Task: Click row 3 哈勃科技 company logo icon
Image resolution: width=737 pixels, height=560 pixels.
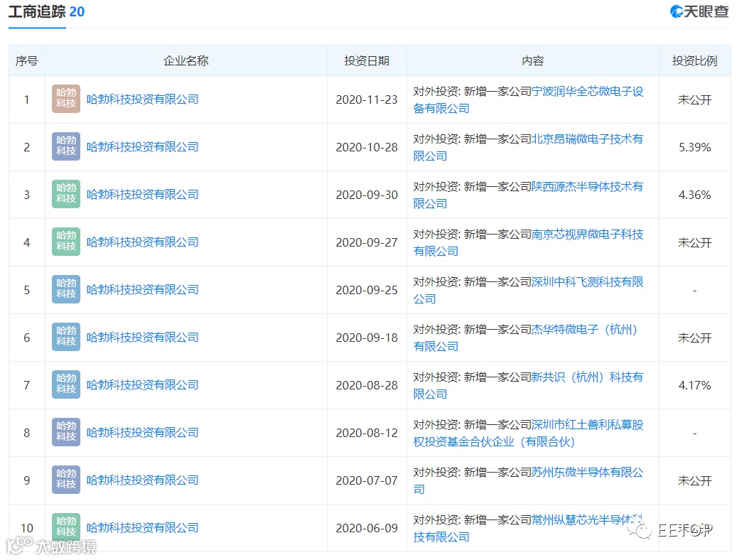Action: (x=66, y=194)
